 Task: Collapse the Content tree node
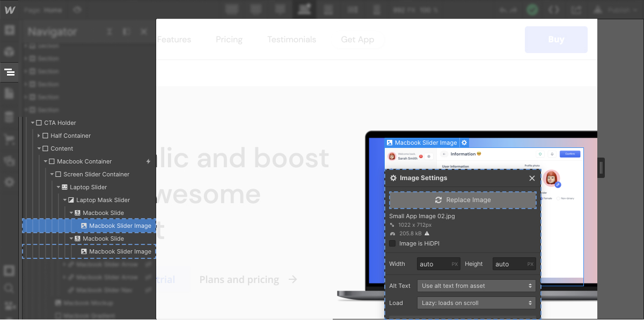39,148
